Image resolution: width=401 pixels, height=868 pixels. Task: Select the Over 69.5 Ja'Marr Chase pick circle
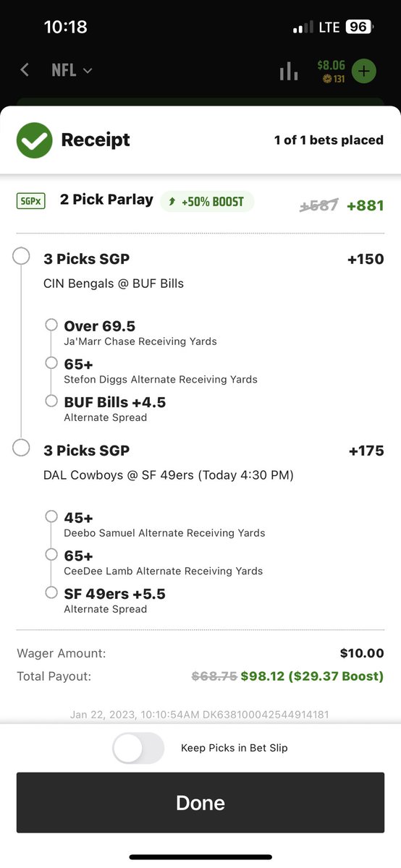[51, 325]
